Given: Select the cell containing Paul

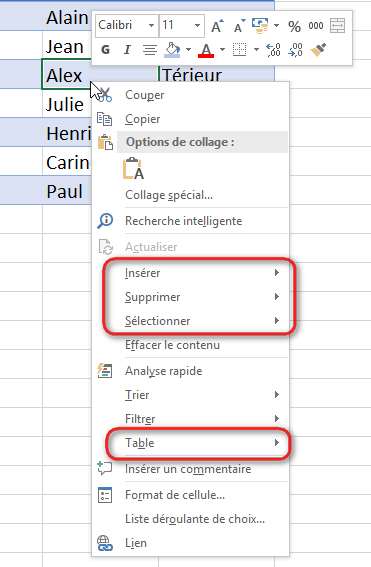Looking at the screenshot, I should click(x=67, y=191).
